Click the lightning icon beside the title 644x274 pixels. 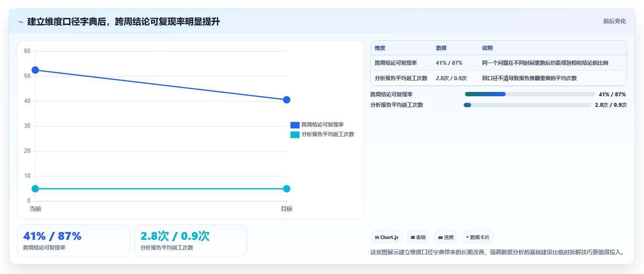21,22
